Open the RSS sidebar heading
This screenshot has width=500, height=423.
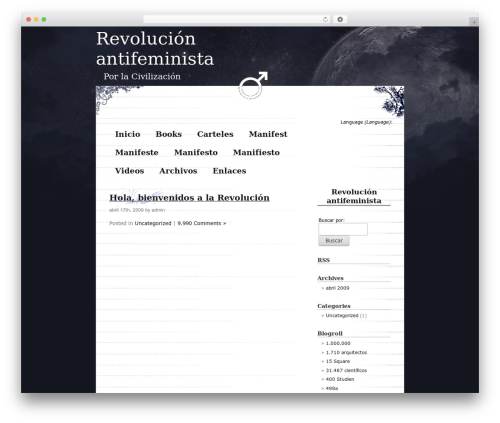click(323, 260)
